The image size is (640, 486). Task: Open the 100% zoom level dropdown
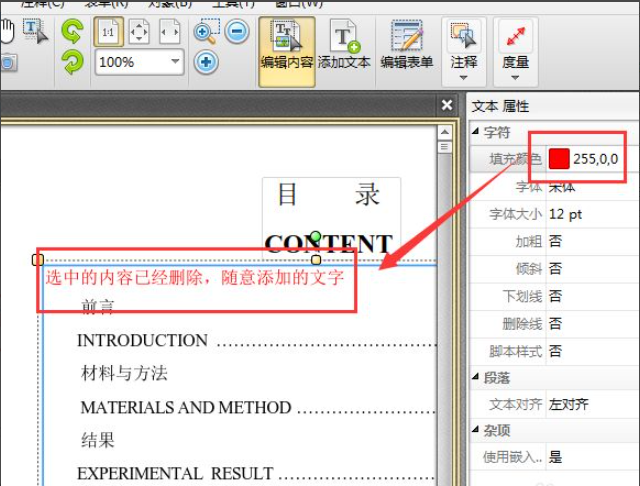176,62
